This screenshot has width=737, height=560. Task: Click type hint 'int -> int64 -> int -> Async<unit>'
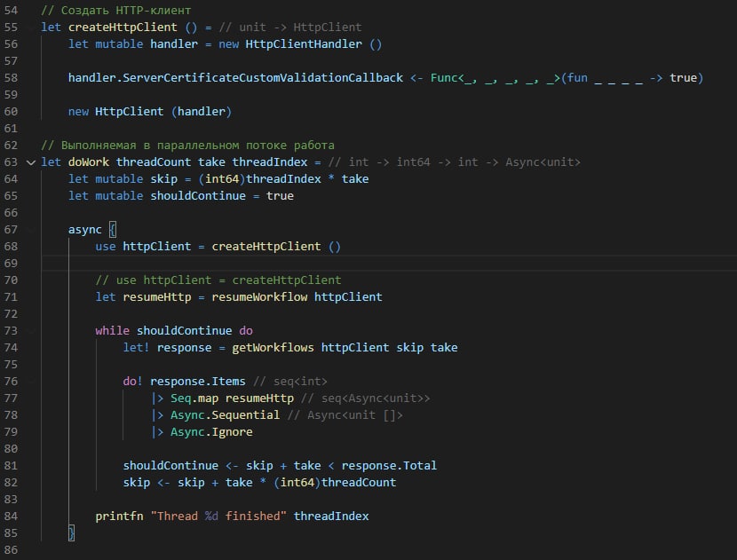[464, 162]
